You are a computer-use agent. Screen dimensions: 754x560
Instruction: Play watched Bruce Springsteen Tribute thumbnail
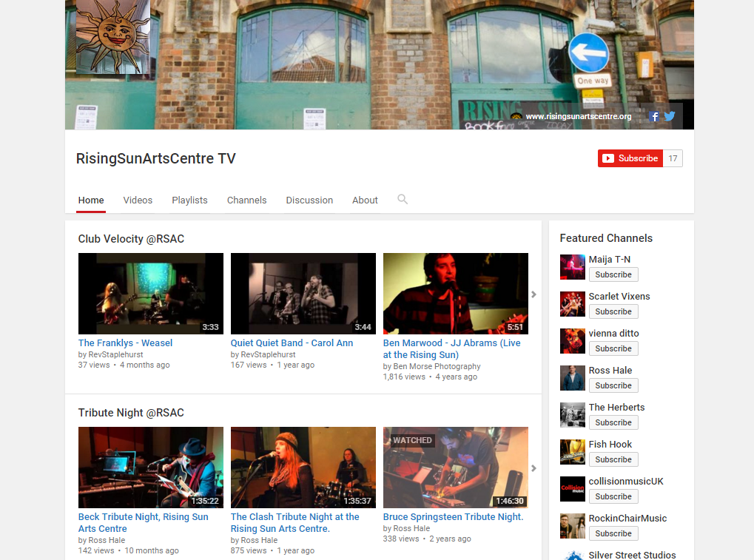tap(455, 468)
